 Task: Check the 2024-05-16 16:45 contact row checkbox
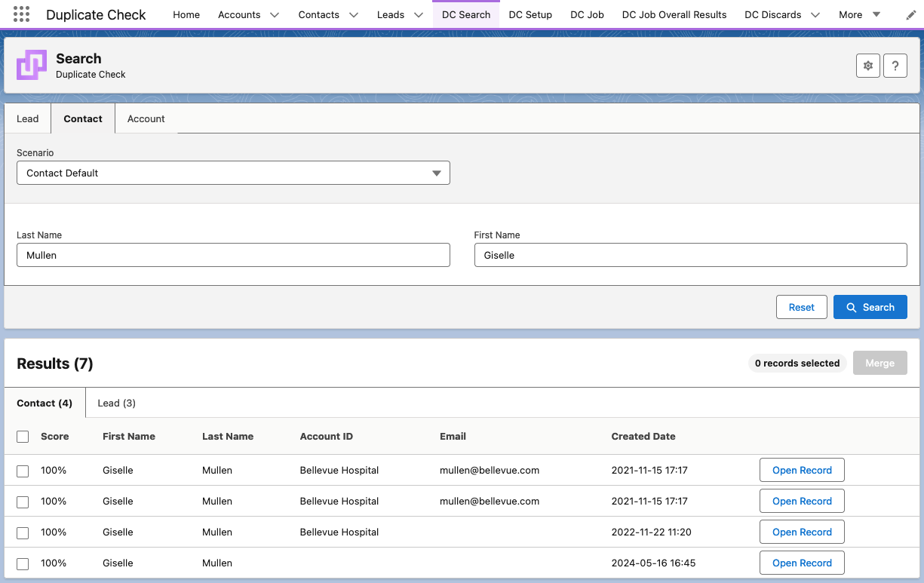coord(23,563)
